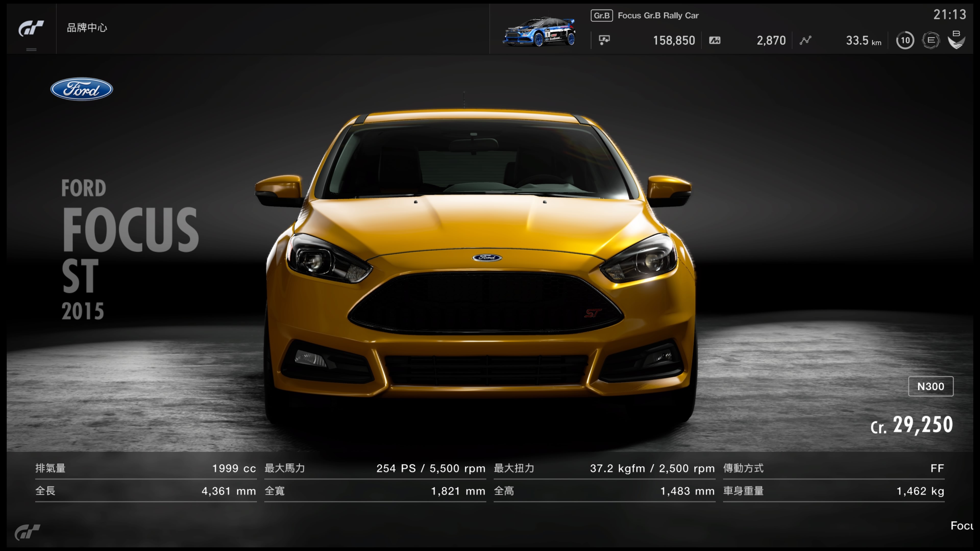
Task: Click the 排氣量 label
Action: point(51,468)
